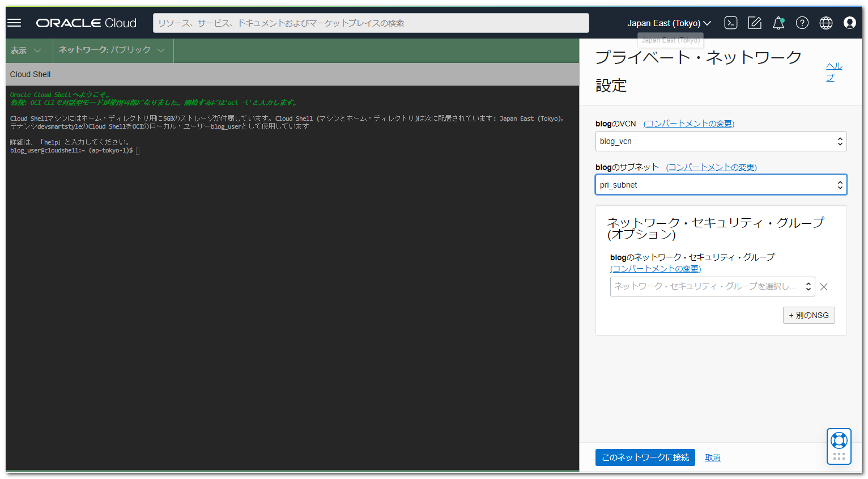The width and height of the screenshot is (868, 479).
Task: Click the Oracle Cloud logo
Action: click(86, 23)
